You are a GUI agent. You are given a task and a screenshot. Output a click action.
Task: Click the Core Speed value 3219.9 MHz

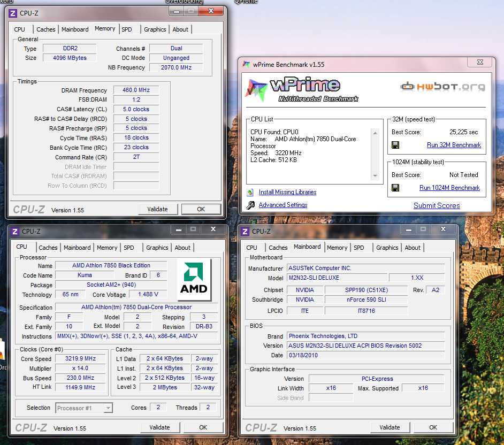coord(80,358)
